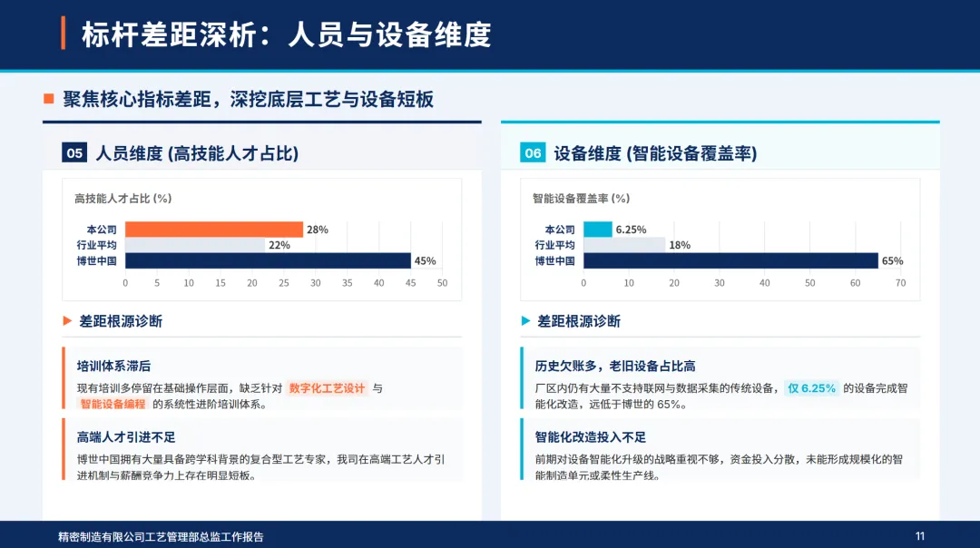Select the orange 本公司 28% bar
980x548 pixels.
pyautogui.click(x=214, y=230)
